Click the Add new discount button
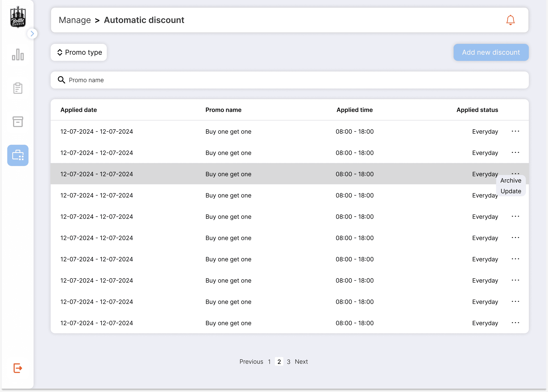 click(x=491, y=52)
